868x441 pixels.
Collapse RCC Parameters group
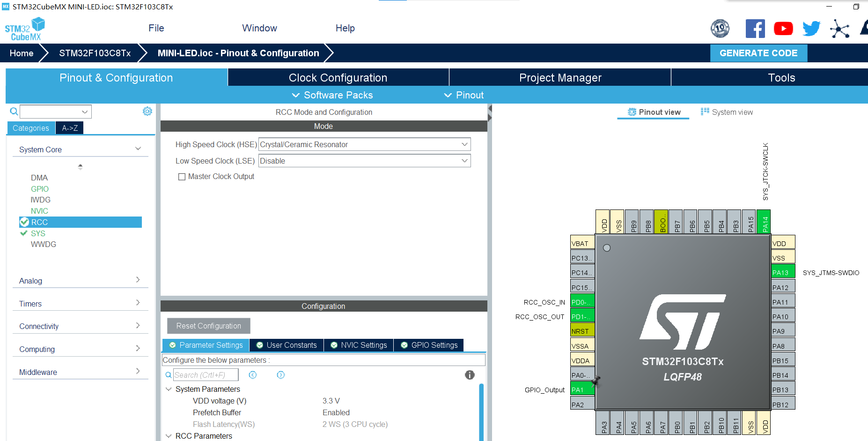pyautogui.click(x=169, y=436)
